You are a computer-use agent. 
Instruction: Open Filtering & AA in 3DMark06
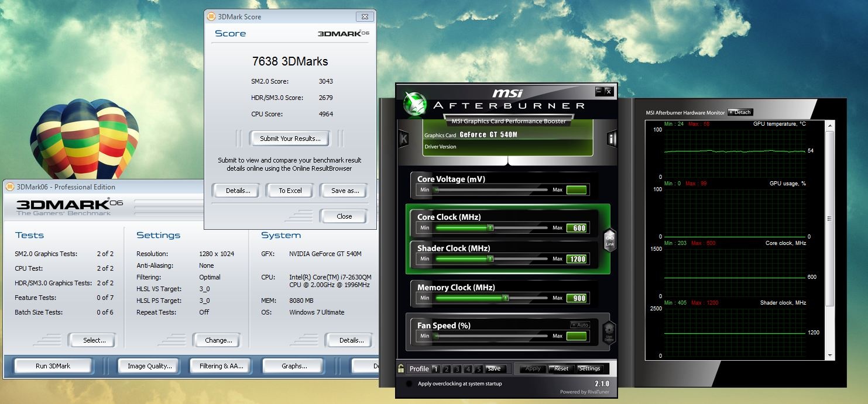(221, 366)
